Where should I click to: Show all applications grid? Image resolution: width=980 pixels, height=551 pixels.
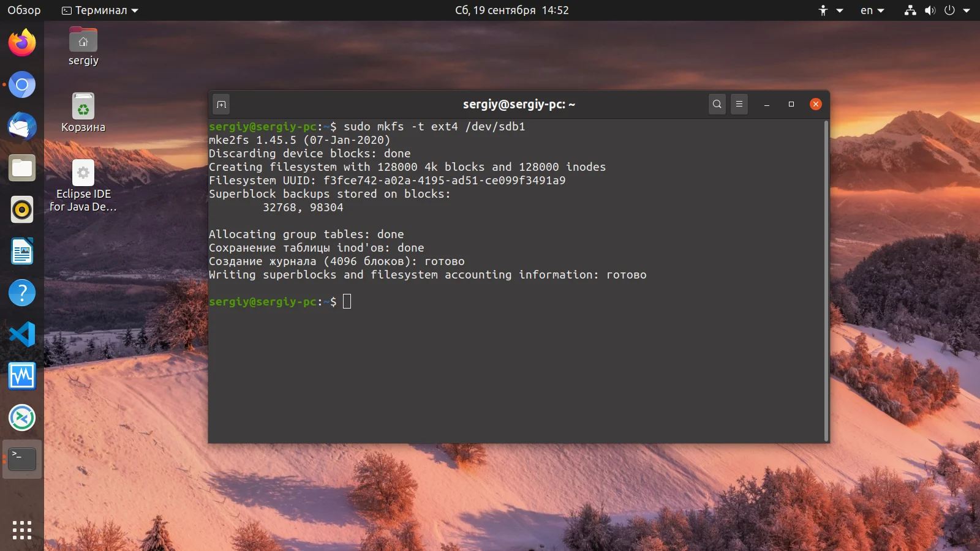click(22, 530)
